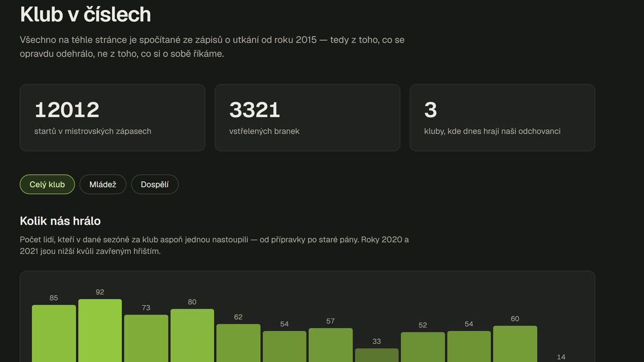Screen dimensions: 644x362
Task: Click the bar with value 92
Action: click(x=100, y=330)
